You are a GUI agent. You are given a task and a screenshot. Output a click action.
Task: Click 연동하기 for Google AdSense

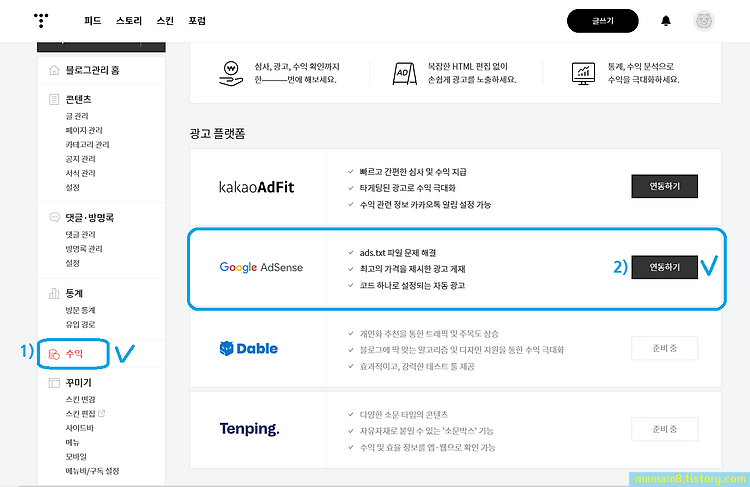click(x=664, y=267)
